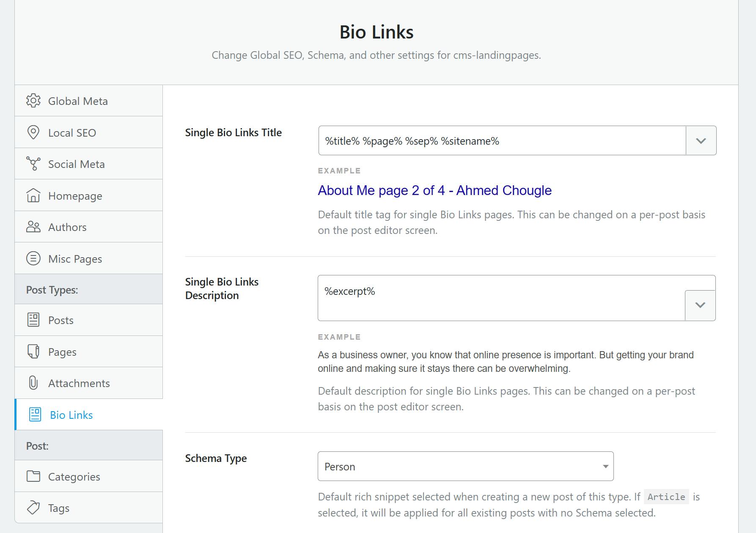Click the Bio Links page icon

[x=35, y=415]
